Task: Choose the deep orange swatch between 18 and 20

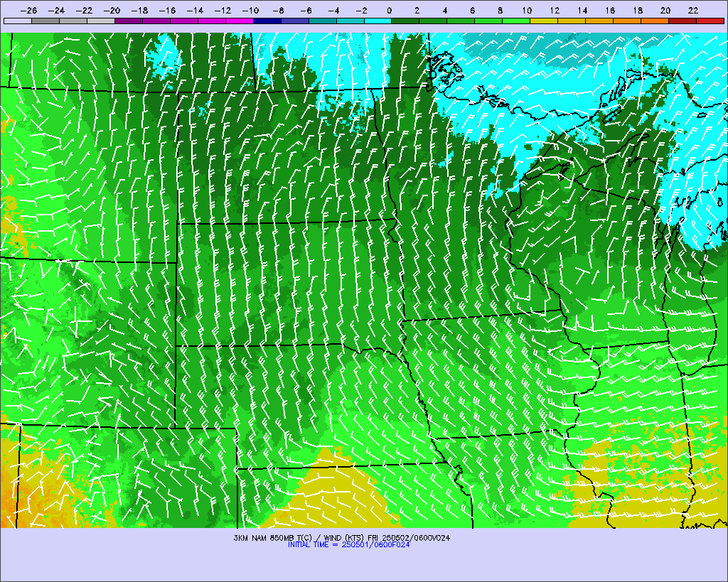Action: (655, 21)
